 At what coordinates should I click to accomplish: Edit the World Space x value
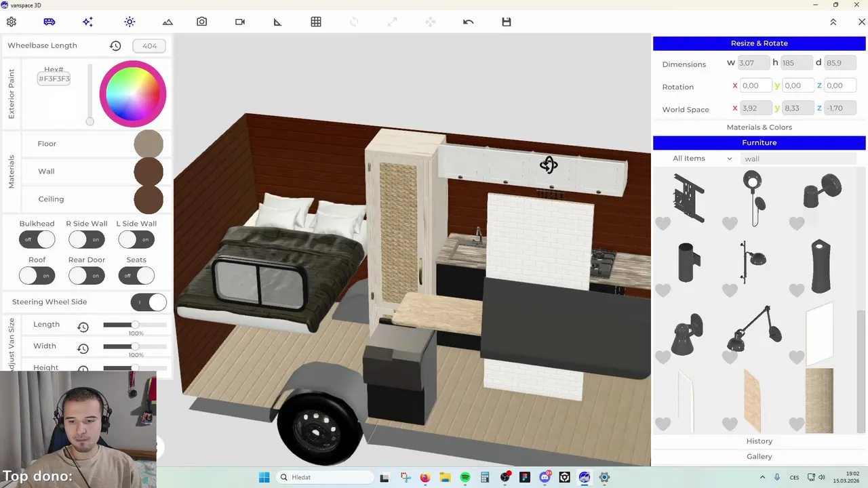(756, 108)
